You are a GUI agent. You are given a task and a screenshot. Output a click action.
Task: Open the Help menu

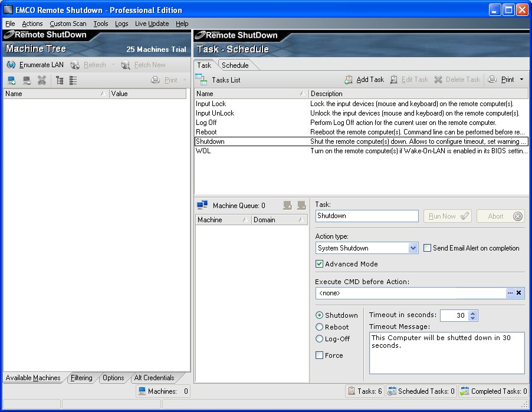pos(182,24)
